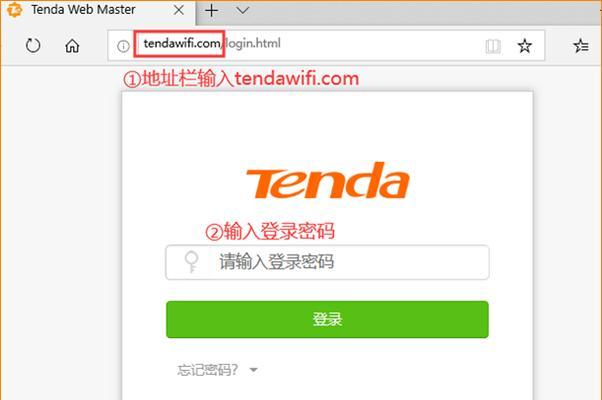Viewport: 602px width, 400px height.
Task: Select tendawifi.com text in address bar
Action: click(x=182, y=43)
